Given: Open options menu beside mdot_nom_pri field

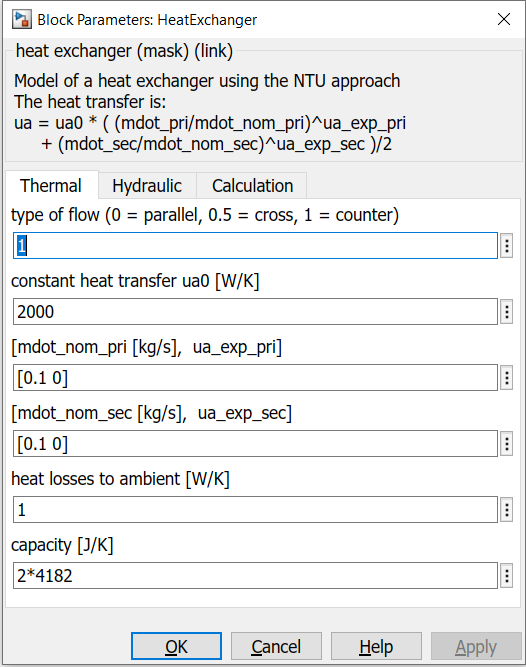Looking at the screenshot, I should [x=506, y=377].
